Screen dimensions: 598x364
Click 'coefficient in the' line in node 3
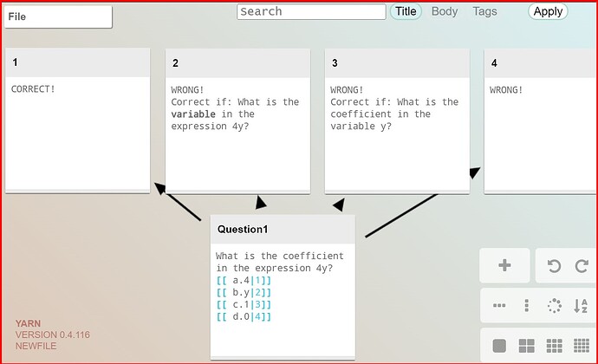tap(380, 114)
